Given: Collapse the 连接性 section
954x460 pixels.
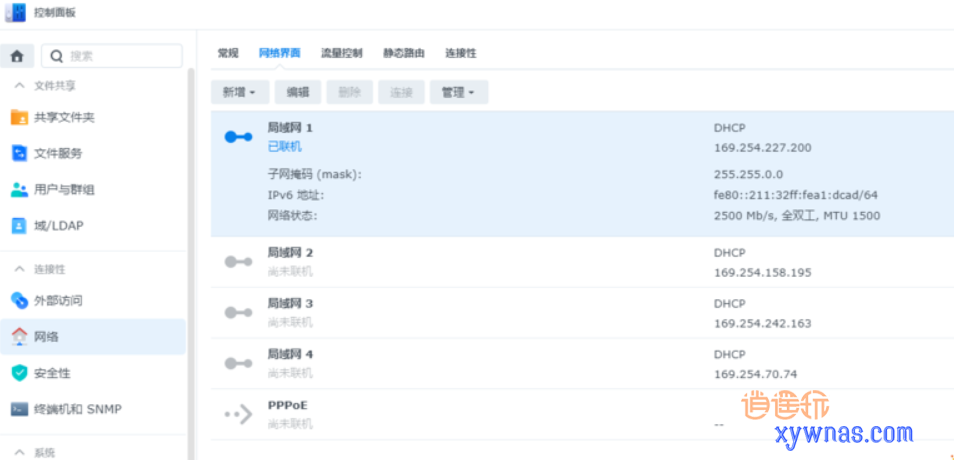Looking at the screenshot, I should click(19, 269).
